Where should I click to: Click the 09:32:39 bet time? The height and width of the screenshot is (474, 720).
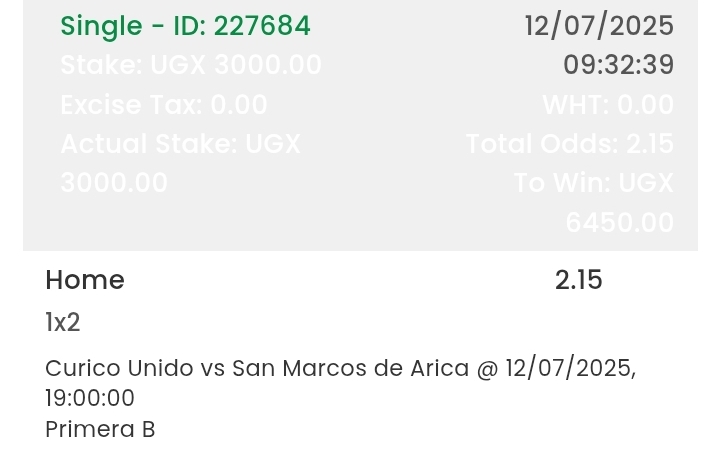(x=618, y=65)
